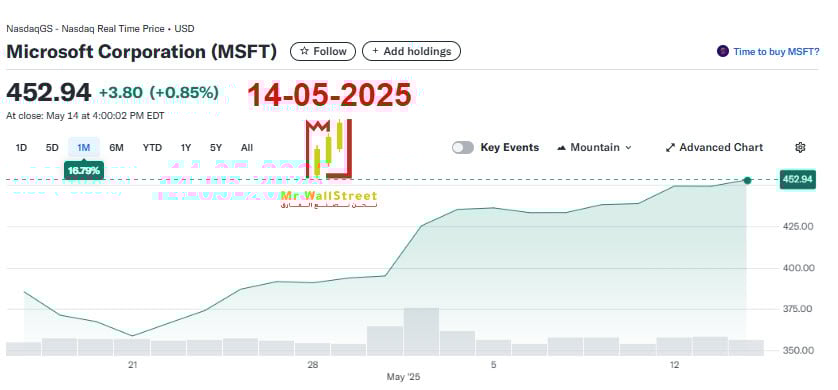Click the plus icon in Add holdings
The height and width of the screenshot is (390, 838).
pos(375,51)
